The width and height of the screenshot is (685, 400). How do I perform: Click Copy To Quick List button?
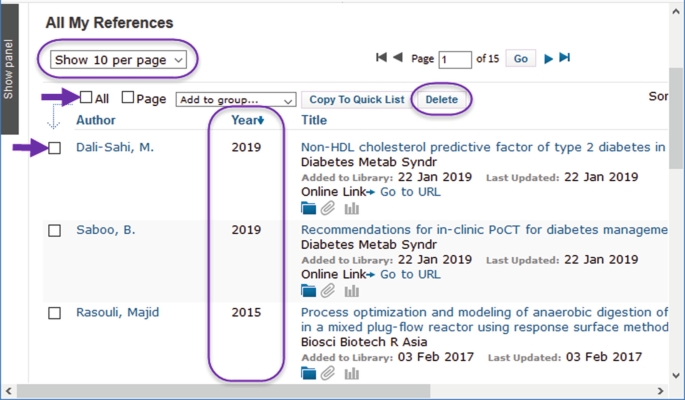pyautogui.click(x=357, y=100)
